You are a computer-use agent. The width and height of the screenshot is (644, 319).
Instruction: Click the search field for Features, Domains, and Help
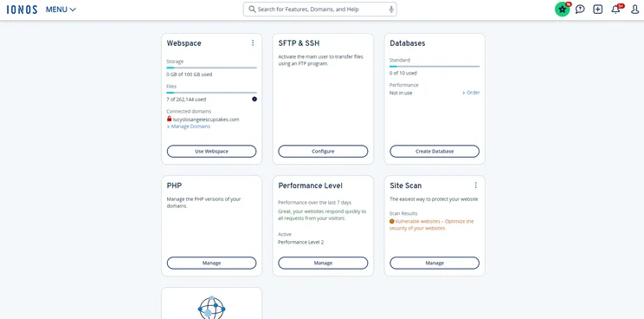(x=320, y=9)
